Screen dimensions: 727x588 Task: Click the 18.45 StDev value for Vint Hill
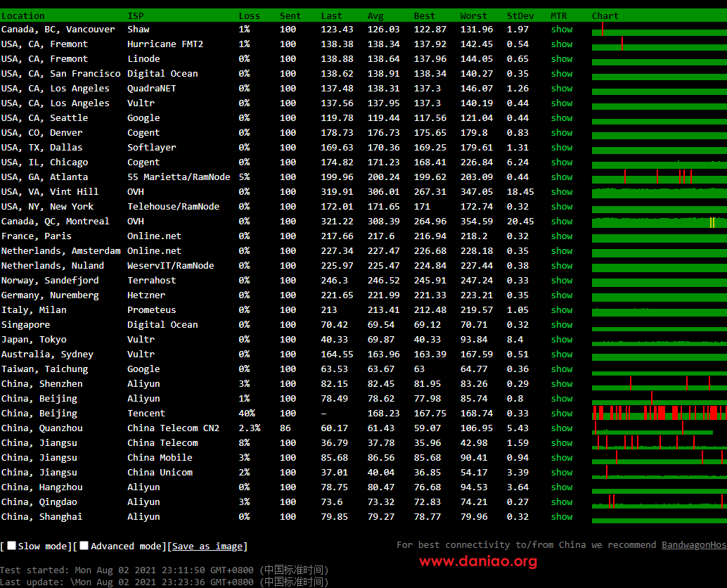[x=520, y=191]
